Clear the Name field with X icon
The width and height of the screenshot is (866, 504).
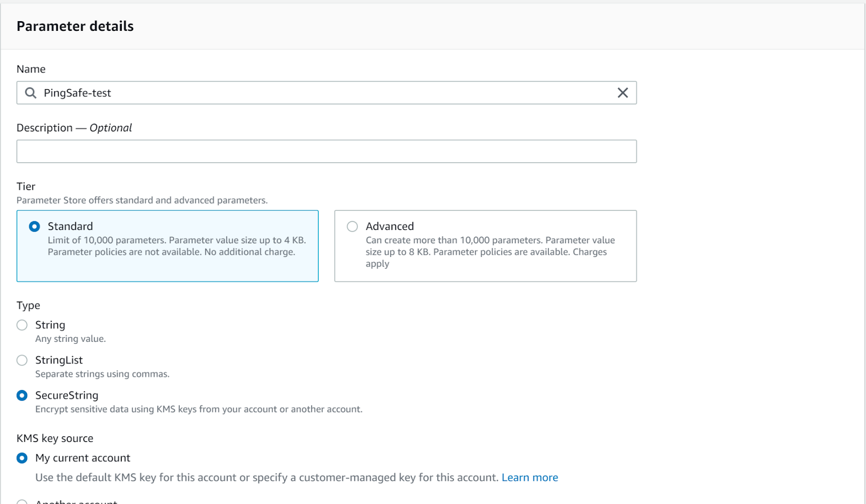(622, 93)
